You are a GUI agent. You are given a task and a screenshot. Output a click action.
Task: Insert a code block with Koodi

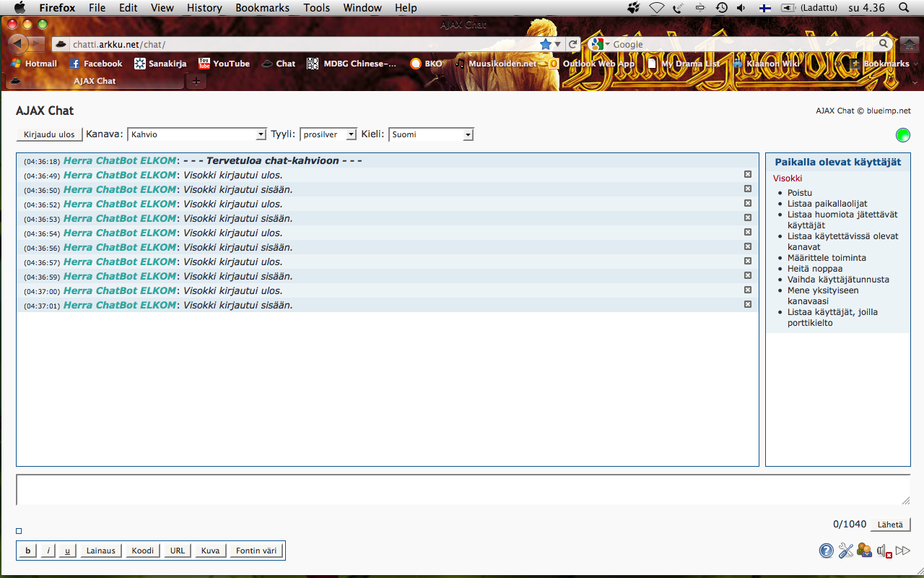pos(143,551)
